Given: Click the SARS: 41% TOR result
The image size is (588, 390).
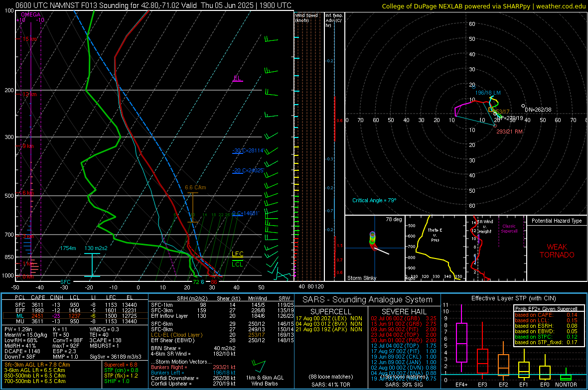Looking at the screenshot, I should tap(330, 385).
